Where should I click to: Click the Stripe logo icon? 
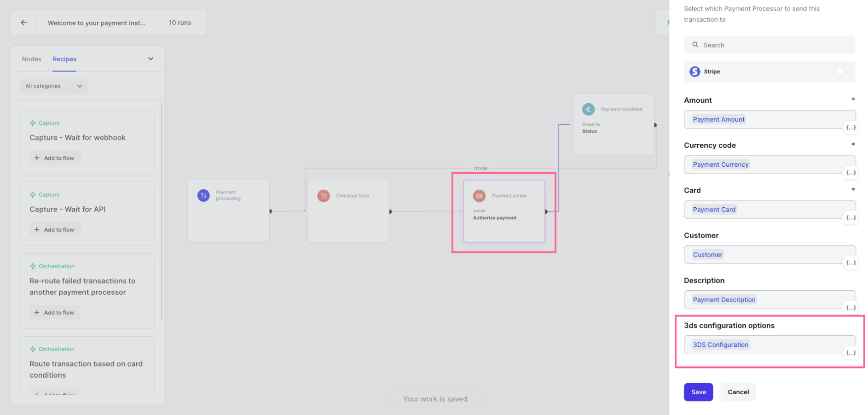694,72
